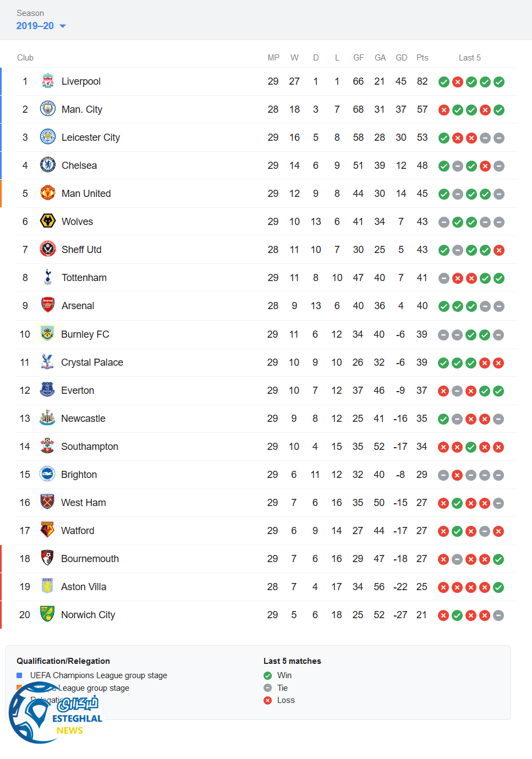Click the Pts column header

coord(422,58)
